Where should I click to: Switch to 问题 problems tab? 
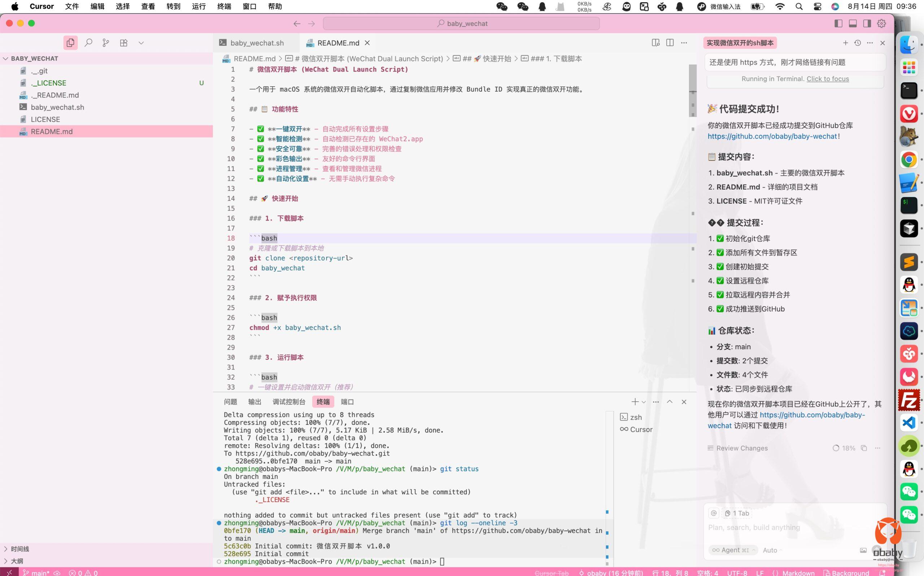(230, 402)
